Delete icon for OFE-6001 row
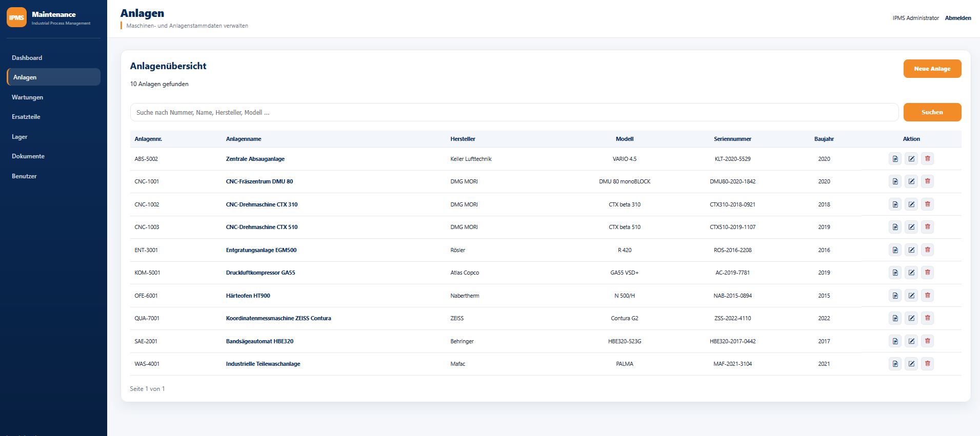 click(x=927, y=296)
